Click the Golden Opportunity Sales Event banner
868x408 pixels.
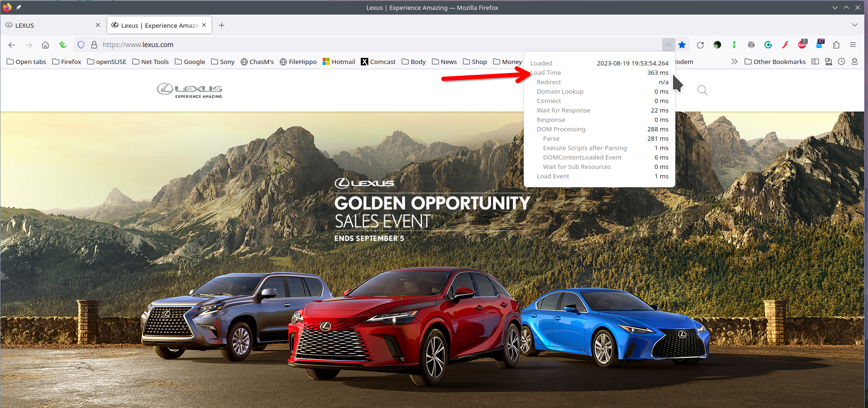(x=432, y=210)
